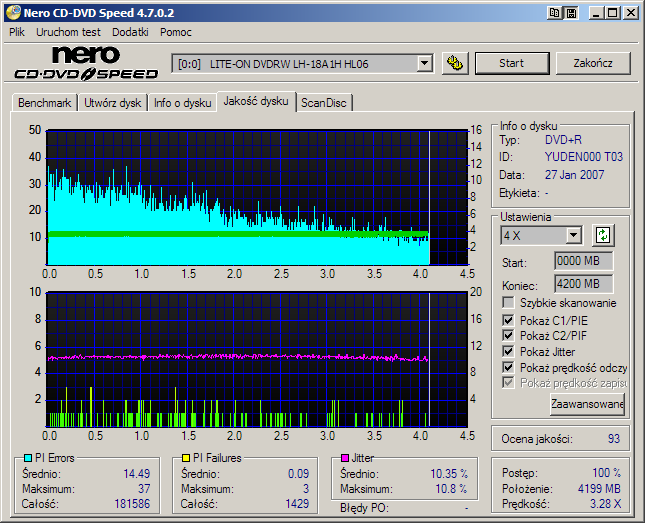Screen dimensions: 645x523
Task: Click the cyan PI Errors color swatch
Action: pyautogui.click(x=28, y=458)
